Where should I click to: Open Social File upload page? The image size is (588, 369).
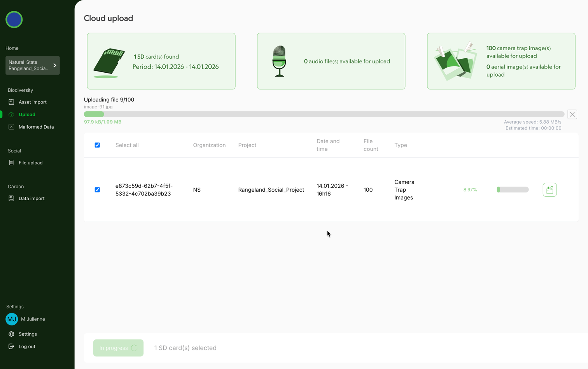pyautogui.click(x=31, y=163)
